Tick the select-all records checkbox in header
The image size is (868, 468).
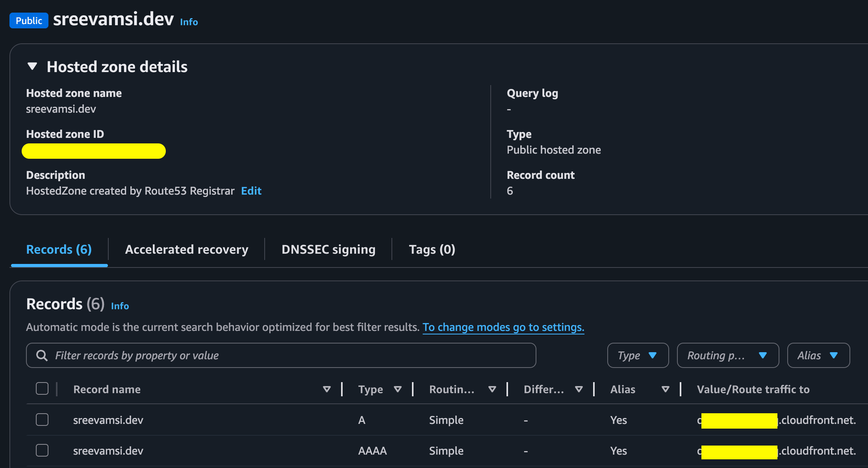pos(42,388)
